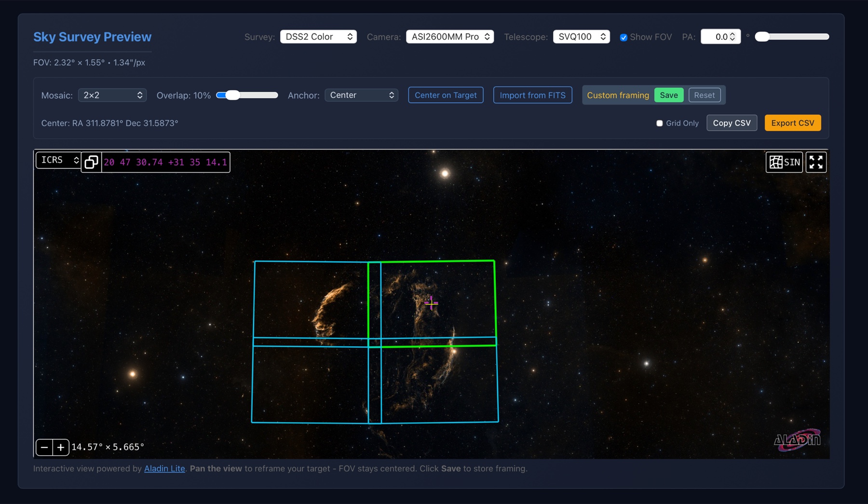Toggle the Show FOV checkbox
Screen dimensions: 868x504
click(x=624, y=37)
